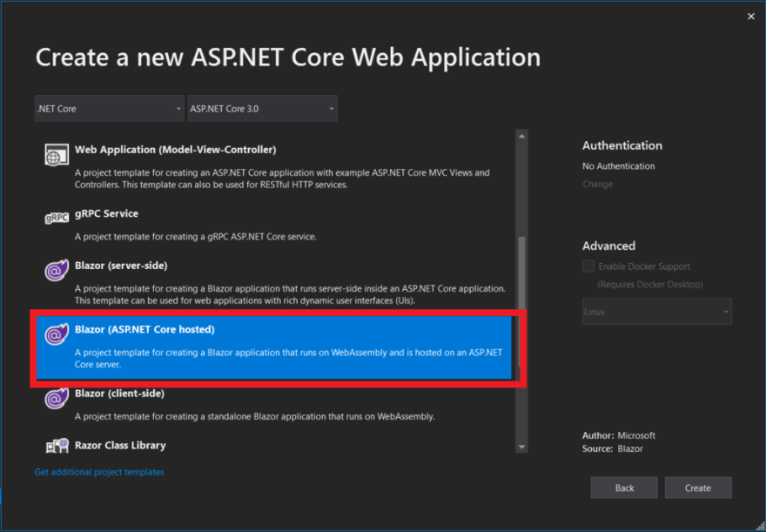The height and width of the screenshot is (532, 766).
Task: Select the Razor Class Library title
Action: point(120,445)
